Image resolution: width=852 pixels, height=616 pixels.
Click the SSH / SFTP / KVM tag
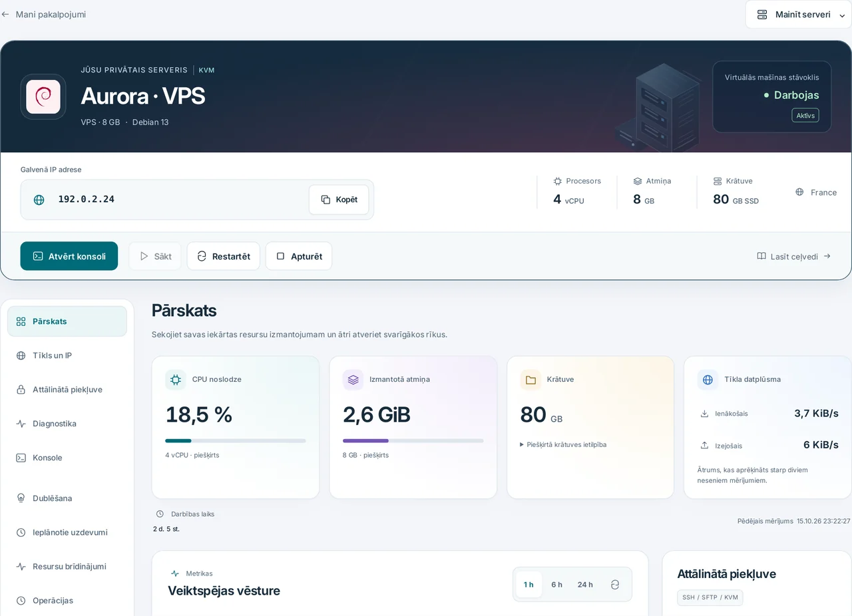(710, 597)
